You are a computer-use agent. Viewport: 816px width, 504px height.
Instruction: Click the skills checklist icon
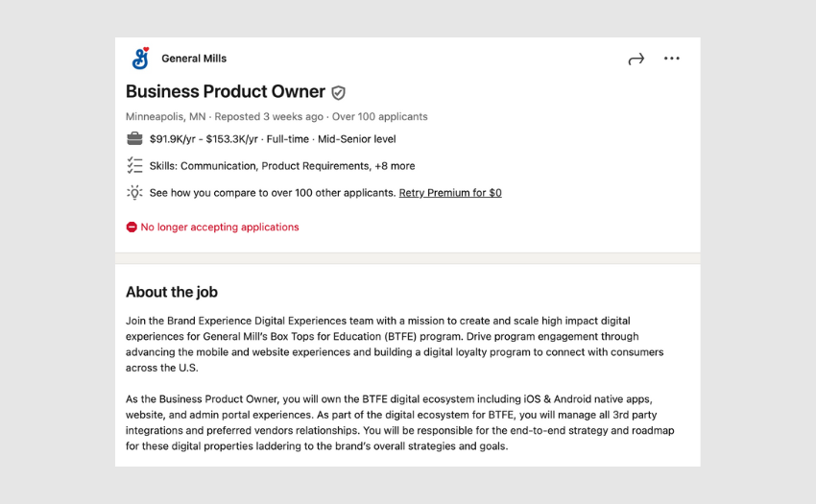[134, 165]
